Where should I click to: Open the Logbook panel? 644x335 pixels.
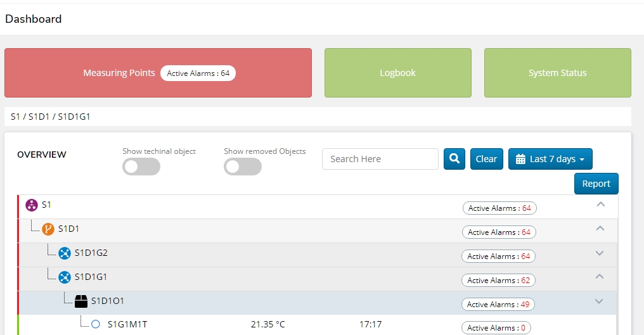(397, 73)
